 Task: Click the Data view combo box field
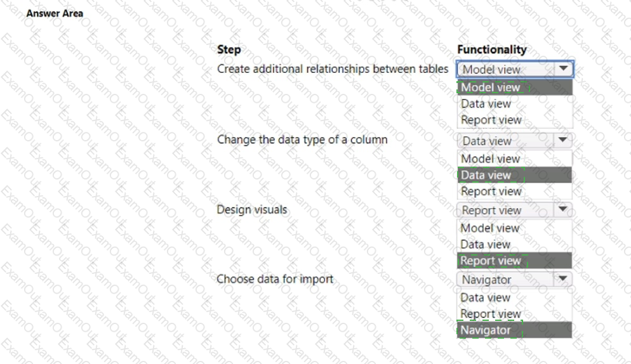[514, 140]
